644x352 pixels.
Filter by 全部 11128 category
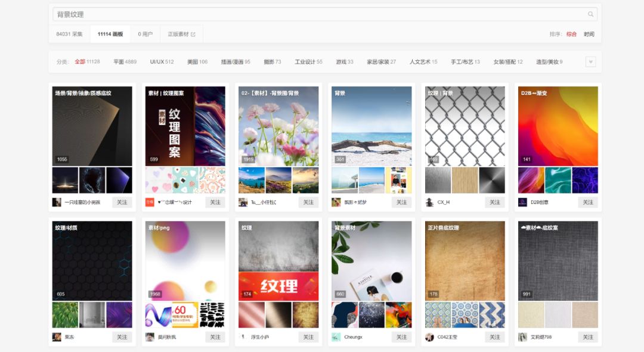pos(87,62)
